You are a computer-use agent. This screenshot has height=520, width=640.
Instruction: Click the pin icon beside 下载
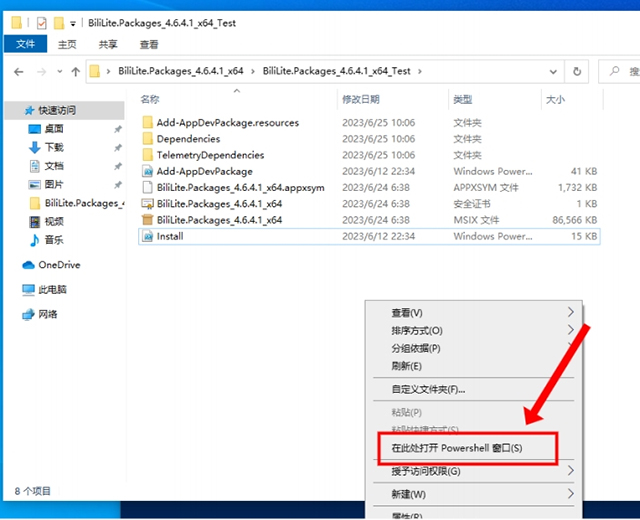point(118,148)
